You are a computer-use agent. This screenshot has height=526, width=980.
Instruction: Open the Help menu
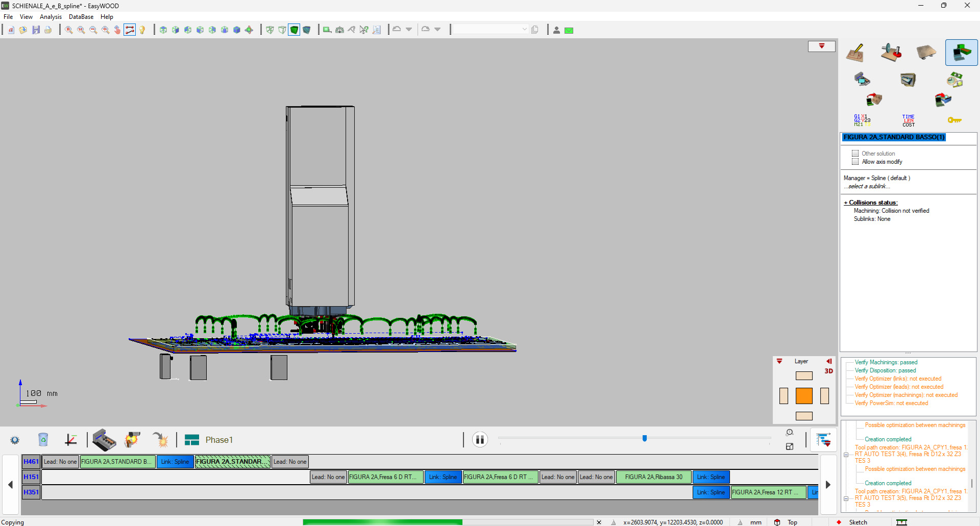pyautogui.click(x=107, y=17)
